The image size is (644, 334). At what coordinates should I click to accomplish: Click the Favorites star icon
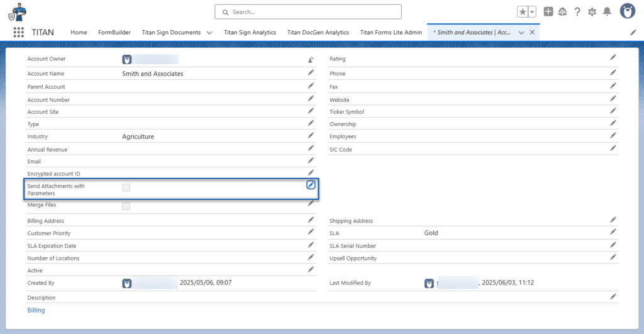click(x=523, y=12)
